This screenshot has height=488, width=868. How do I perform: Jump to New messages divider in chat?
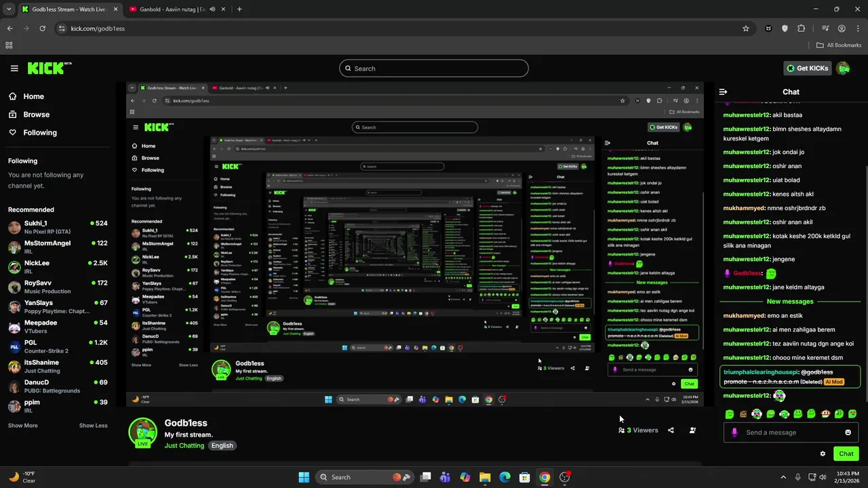[x=790, y=302]
